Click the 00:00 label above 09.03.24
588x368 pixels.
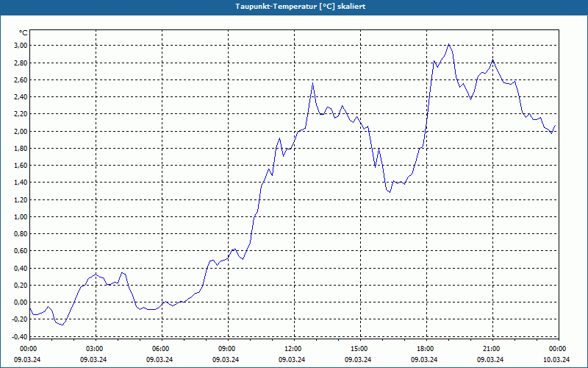pos(29,349)
